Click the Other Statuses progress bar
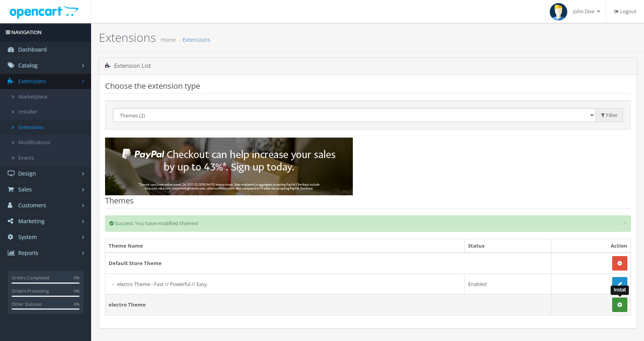The image size is (644, 341). (x=45, y=309)
